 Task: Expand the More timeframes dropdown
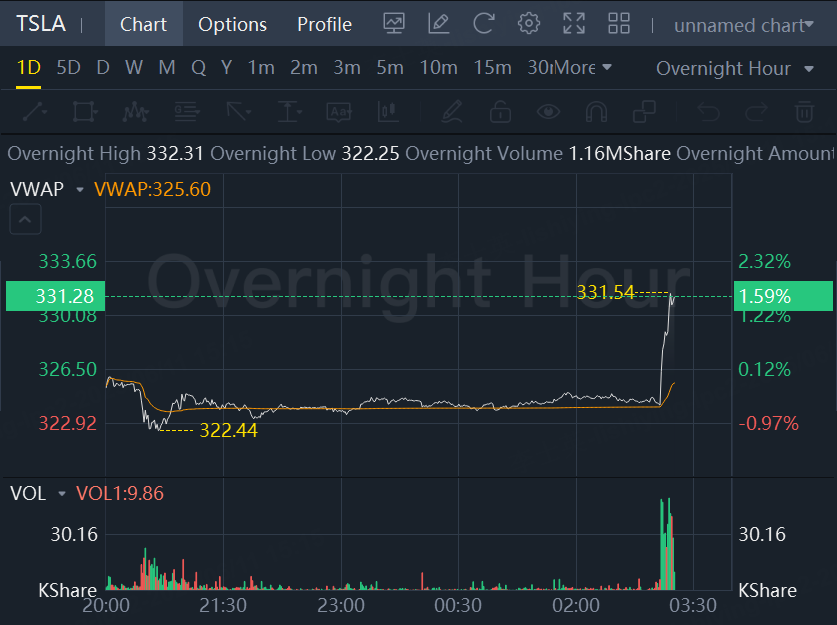click(x=583, y=68)
